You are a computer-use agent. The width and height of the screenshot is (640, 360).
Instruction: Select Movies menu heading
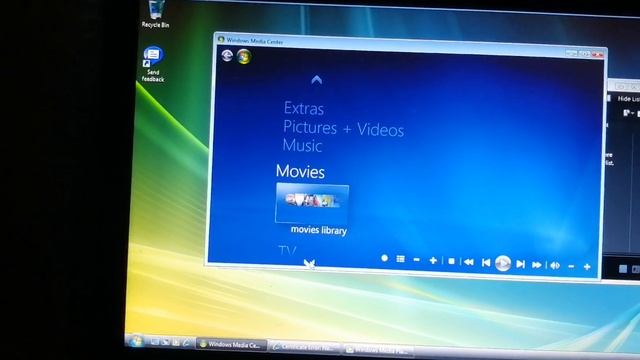[x=300, y=171]
